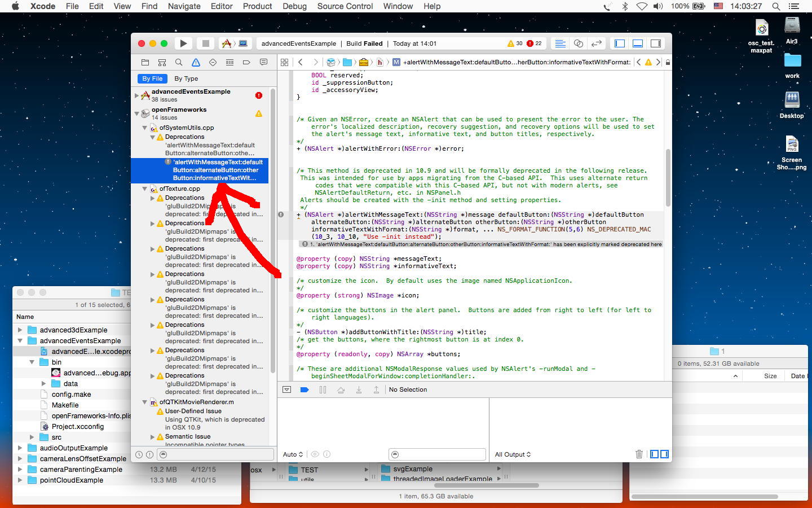812x508 pixels.
Task: Open the Version editor arrows icon
Action: click(596, 43)
